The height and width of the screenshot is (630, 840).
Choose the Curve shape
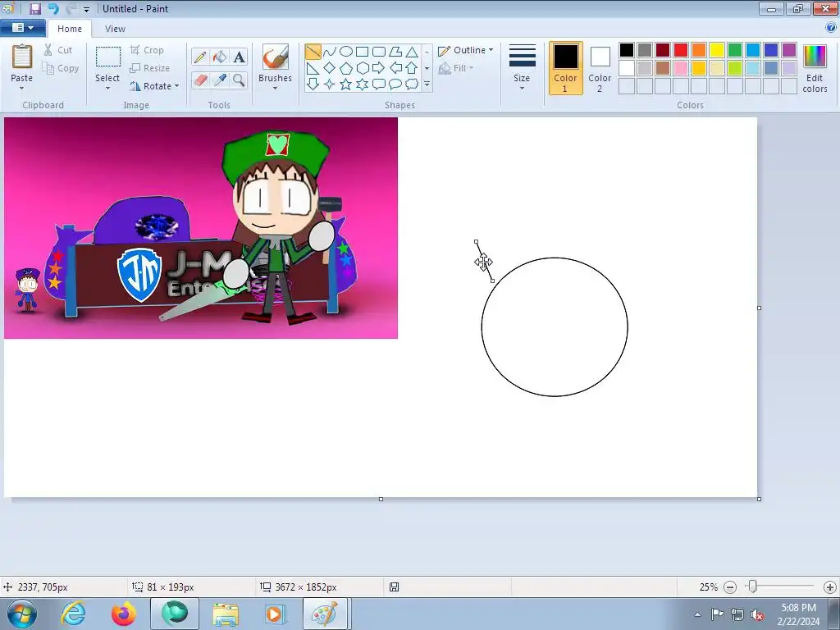pos(330,52)
